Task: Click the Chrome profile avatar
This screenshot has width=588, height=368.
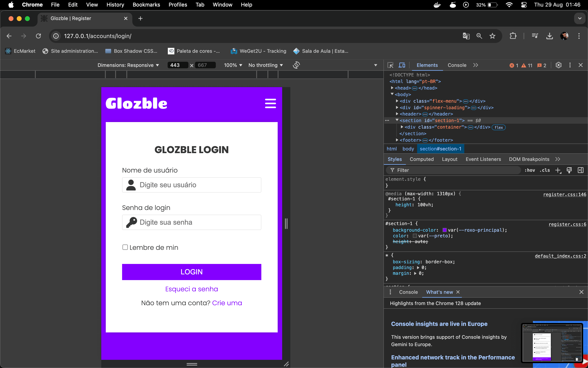Action: pos(564,36)
